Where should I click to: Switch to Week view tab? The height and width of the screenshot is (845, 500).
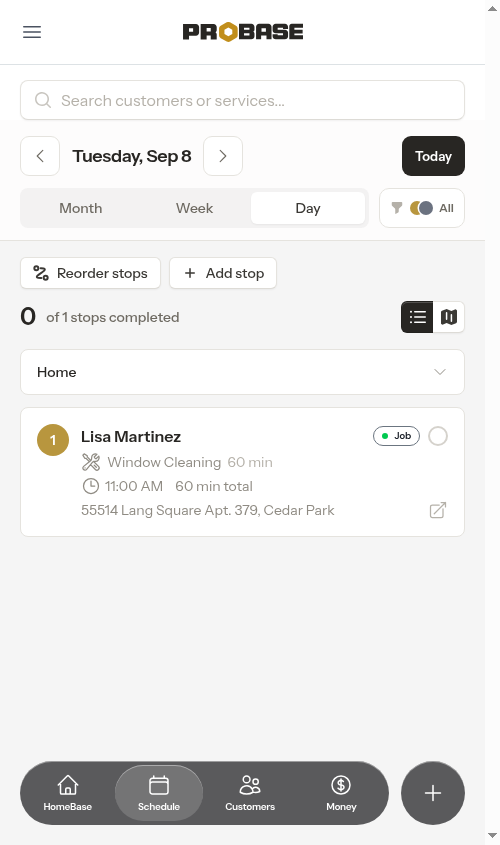(x=195, y=208)
